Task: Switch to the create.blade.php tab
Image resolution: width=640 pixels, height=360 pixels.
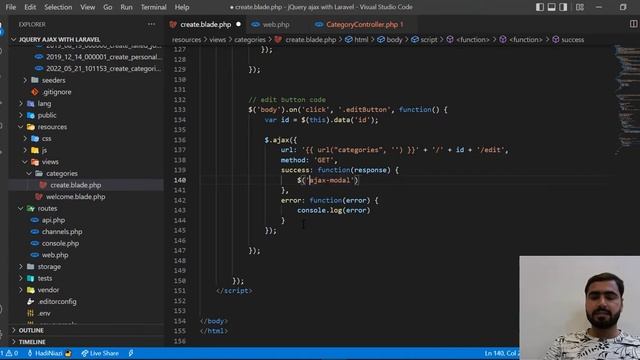Action: (205, 24)
